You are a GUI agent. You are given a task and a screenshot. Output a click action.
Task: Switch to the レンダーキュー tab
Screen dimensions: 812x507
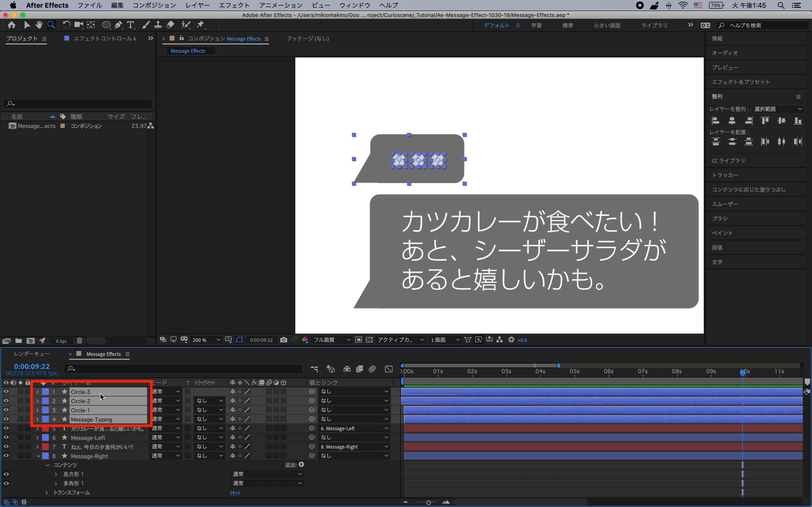coord(32,354)
